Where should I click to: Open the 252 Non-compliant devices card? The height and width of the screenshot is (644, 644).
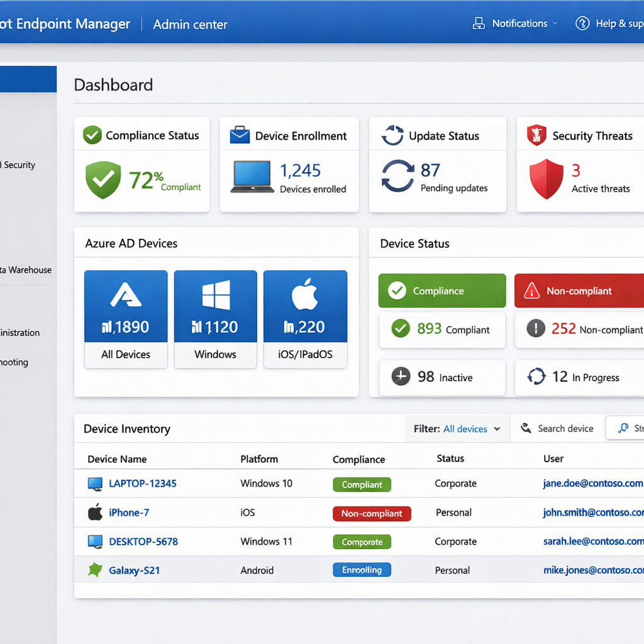579,330
